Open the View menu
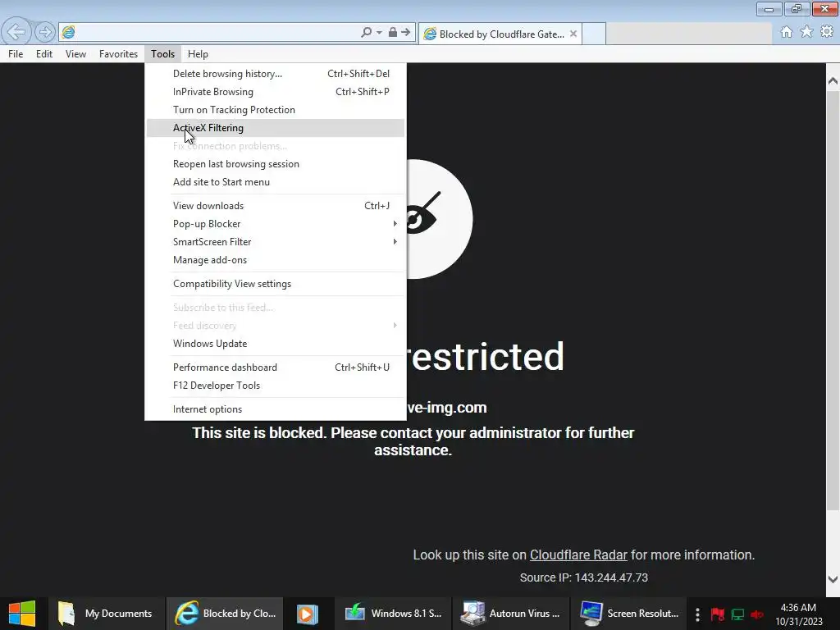 (x=75, y=54)
